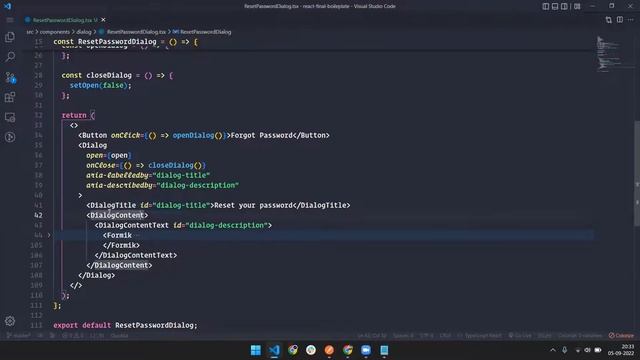
Task: Toggle the secondary side bar layout button
Action: (564, 6)
